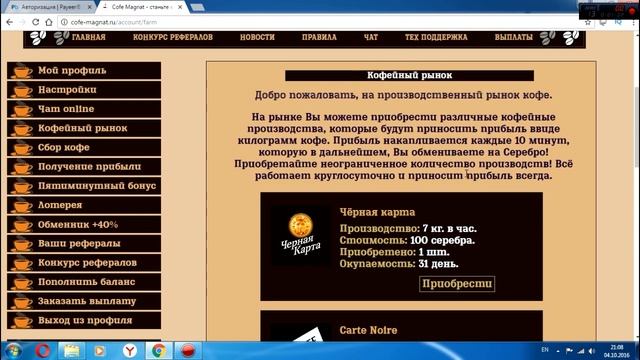
Task: Open Мой профиль in sidebar
Action: click(x=84, y=71)
